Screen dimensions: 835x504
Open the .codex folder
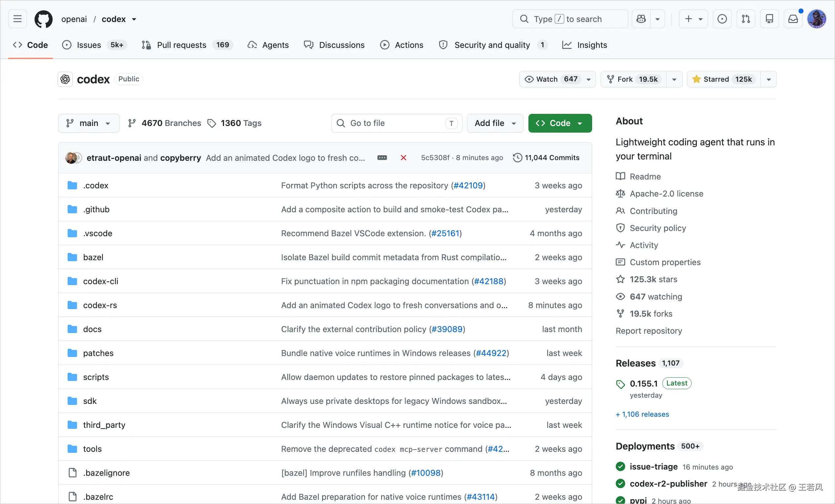tap(96, 186)
